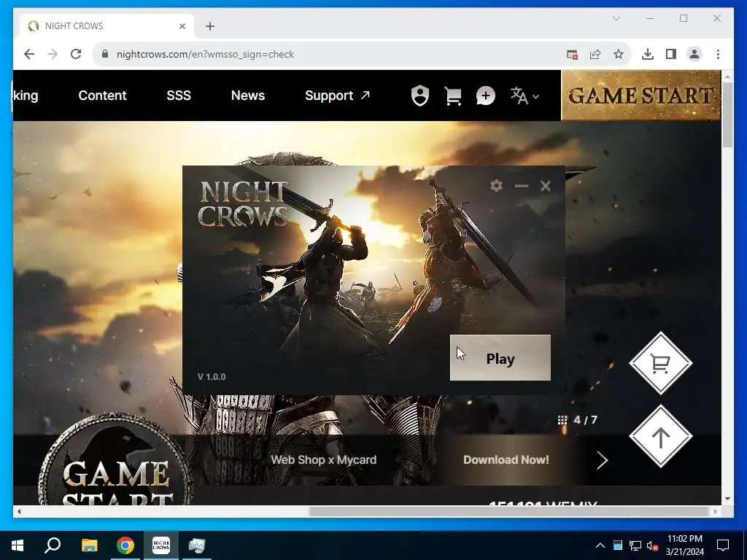Open the notification center

click(723, 545)
